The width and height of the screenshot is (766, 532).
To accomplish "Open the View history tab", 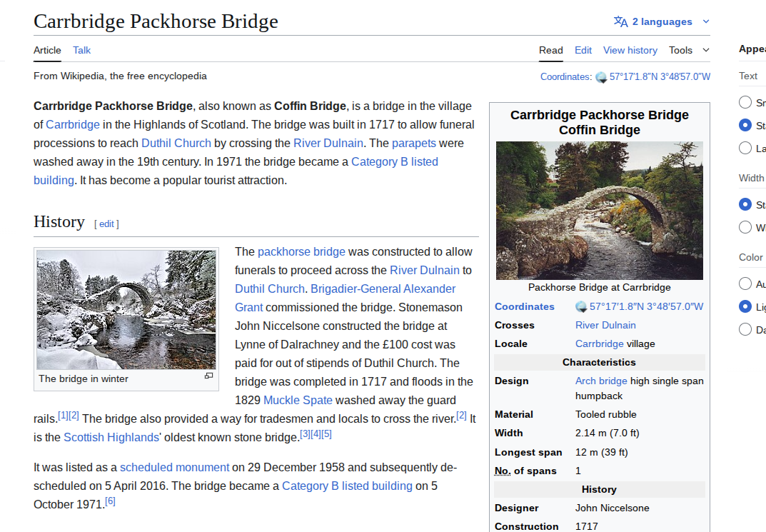I will pos(630,50).
